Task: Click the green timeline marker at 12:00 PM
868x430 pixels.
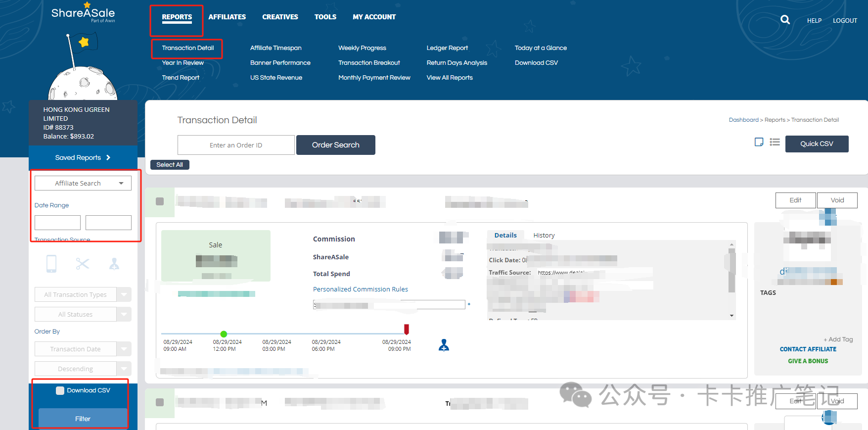Action: 224,334
